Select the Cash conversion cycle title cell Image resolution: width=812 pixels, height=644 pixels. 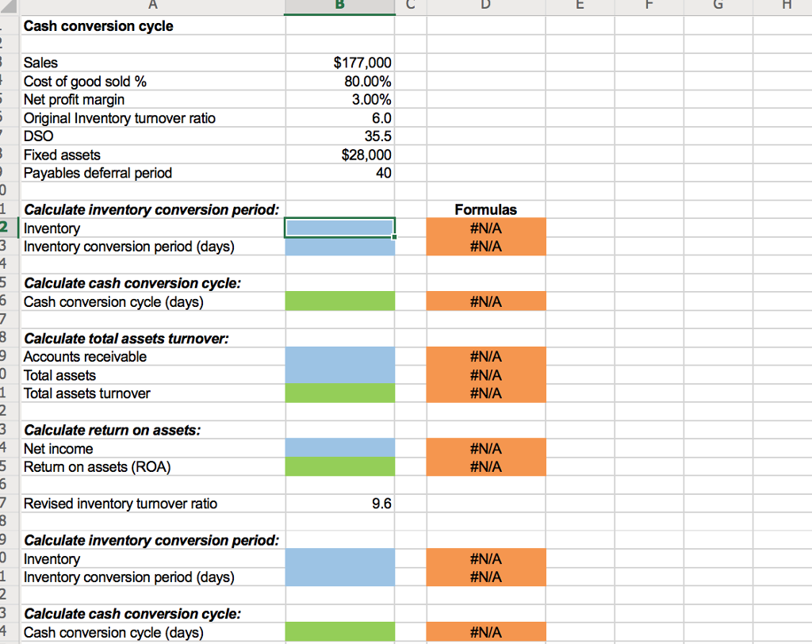point(153,26)
